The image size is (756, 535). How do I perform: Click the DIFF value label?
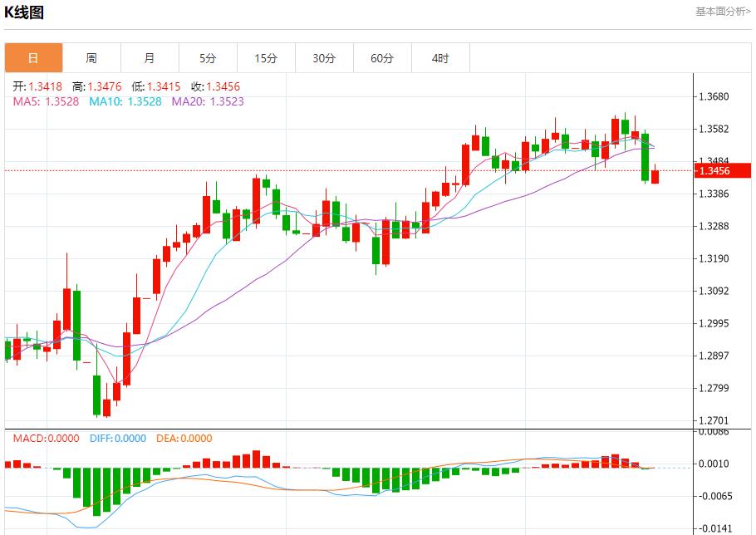click(x=117, y=439)
